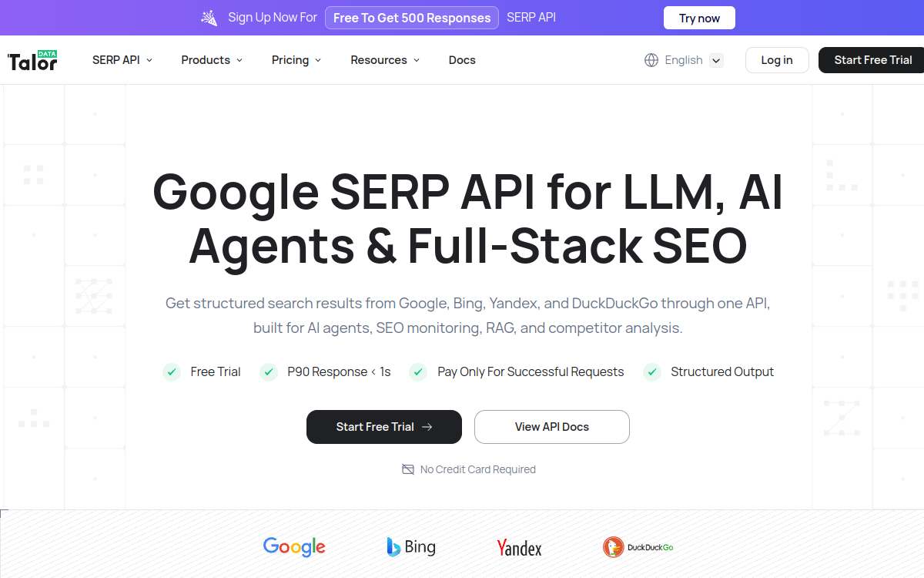Expand the SERP API menu chevron
The image size is (924, 578).
pyautogui.click(x=149, y=60)
